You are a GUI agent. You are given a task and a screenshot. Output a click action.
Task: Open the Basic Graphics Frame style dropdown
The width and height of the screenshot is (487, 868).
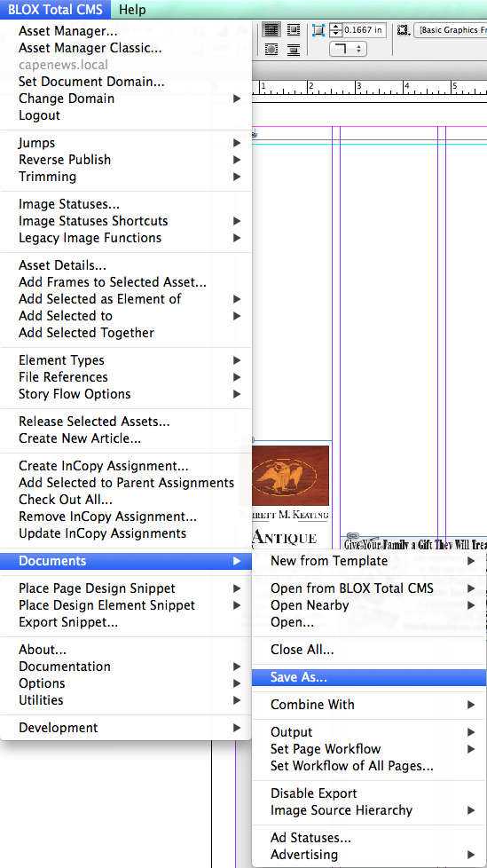(x=451, y=30)
